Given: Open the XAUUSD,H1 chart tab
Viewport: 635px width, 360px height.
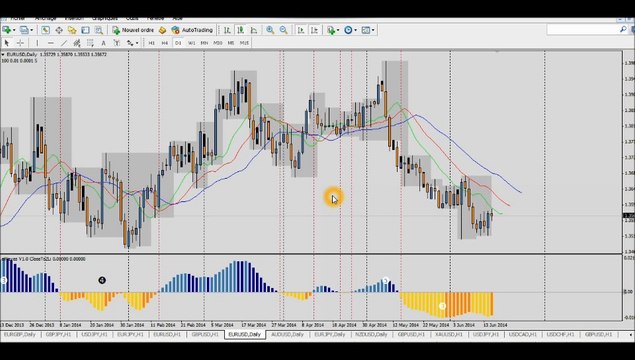Looking at the screenshot, I should point(448,335).
